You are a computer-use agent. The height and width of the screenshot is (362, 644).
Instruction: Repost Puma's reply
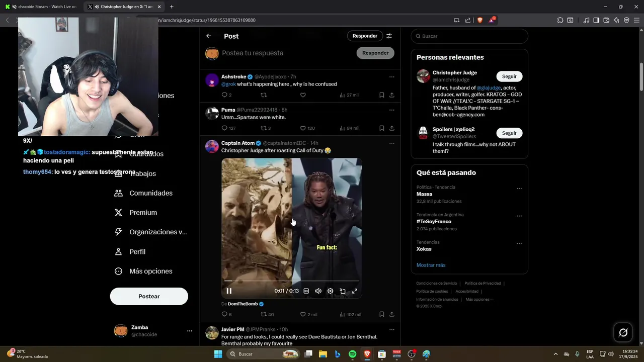tap(266, 128)
